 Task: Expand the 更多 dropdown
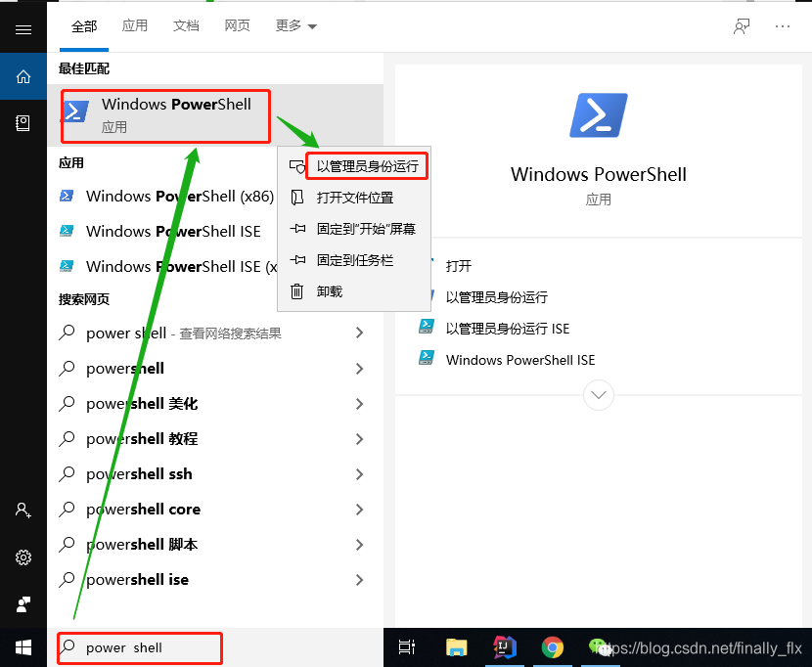[x=295, y=25]
